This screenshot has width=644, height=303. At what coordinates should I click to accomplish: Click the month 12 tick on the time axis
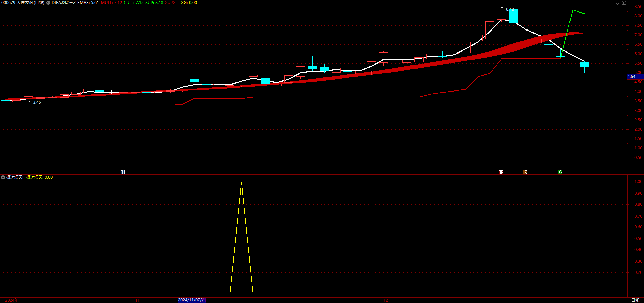coord(386,300)
